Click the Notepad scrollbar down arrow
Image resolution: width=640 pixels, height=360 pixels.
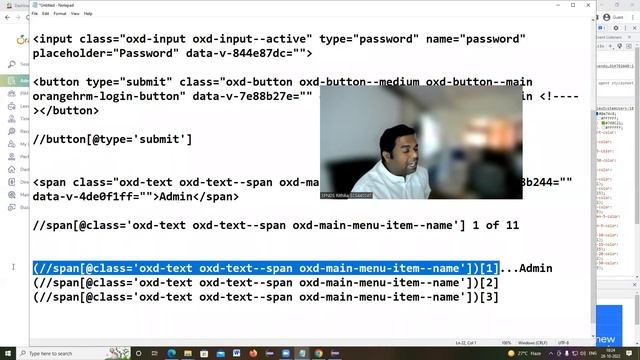[x=593, y=336]
